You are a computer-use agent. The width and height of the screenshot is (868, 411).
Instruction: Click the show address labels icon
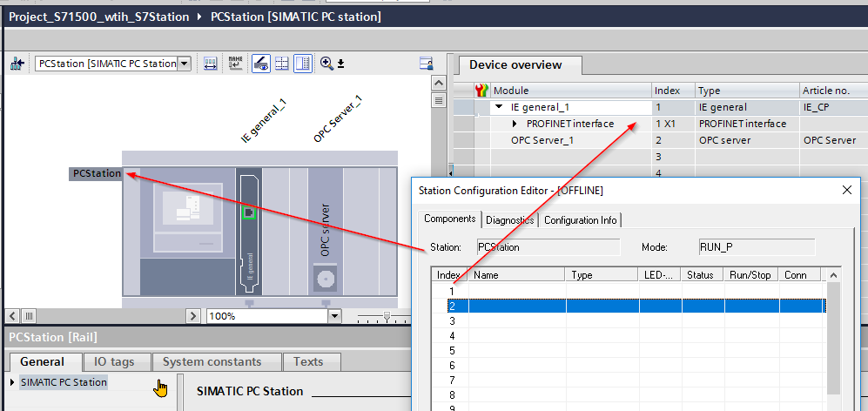(x=210, y=64)
